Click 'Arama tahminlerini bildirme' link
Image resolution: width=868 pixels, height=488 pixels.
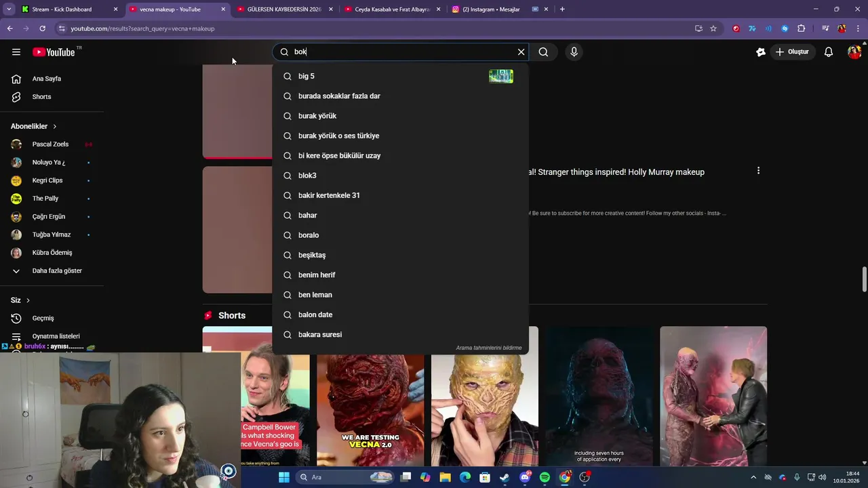489,348
